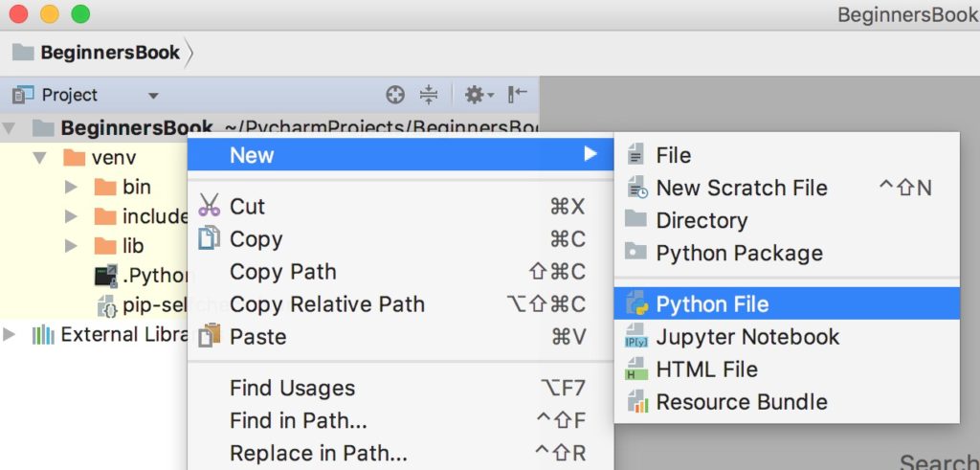The image size is (980, 470).
Task: Choose Cut from the context menu
Action: click(401, 206)
